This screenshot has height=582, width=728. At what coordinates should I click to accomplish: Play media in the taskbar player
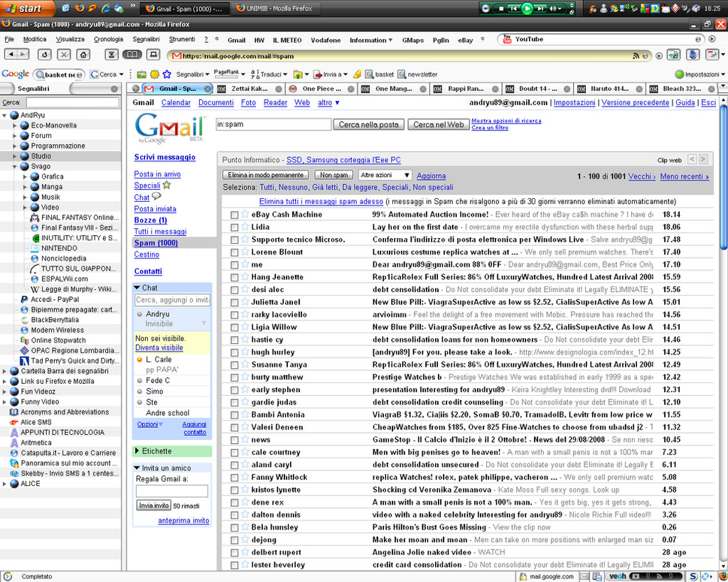coord(527,9)
